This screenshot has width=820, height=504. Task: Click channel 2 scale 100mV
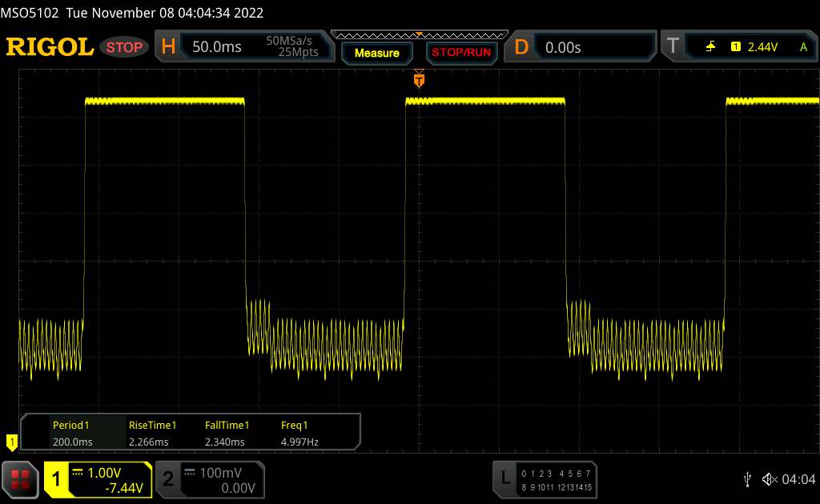[x=220, y=473]
